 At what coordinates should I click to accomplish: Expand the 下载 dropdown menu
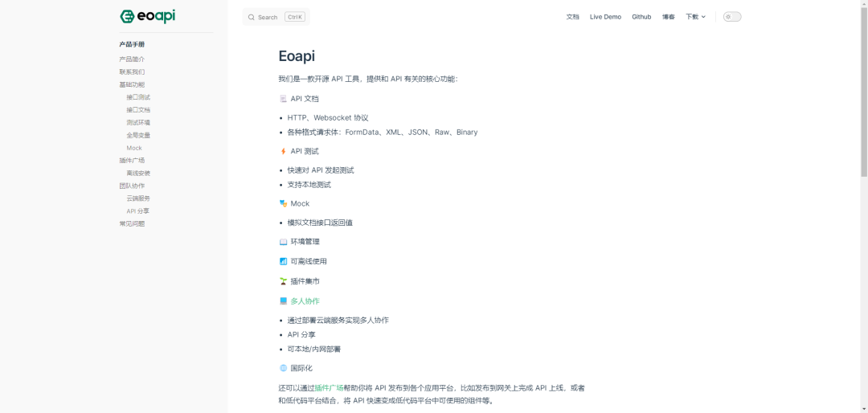click(x=695, y=17)
